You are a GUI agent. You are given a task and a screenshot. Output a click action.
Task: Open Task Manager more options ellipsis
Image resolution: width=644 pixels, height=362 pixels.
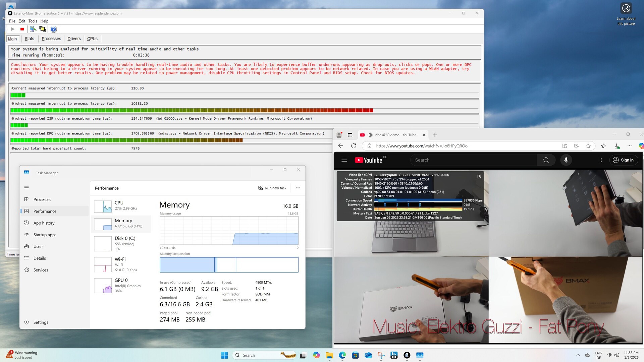click(x=298, y=188)
